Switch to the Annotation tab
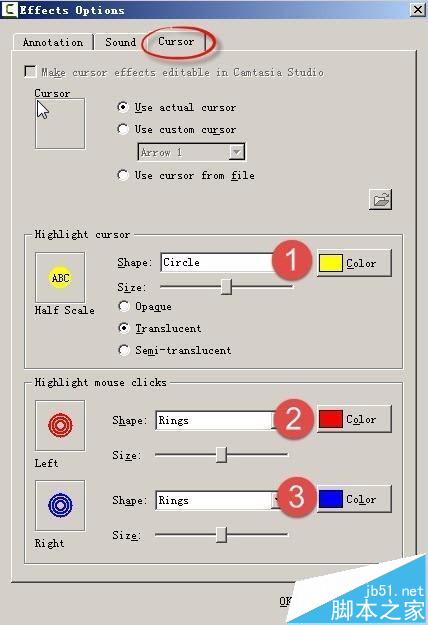428x625 pixels. pyautogui.click(x=53, y=42)
